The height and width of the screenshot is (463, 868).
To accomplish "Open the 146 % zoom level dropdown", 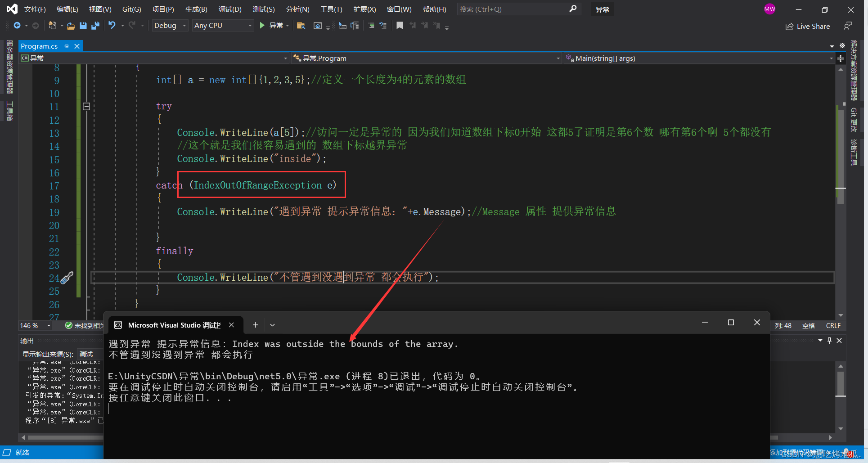I will click(x=35, y=326).
